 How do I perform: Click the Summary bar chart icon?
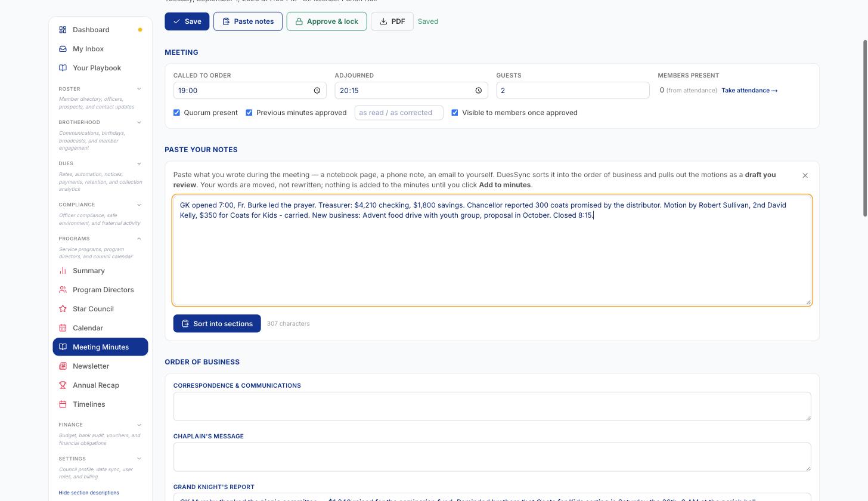63,271
